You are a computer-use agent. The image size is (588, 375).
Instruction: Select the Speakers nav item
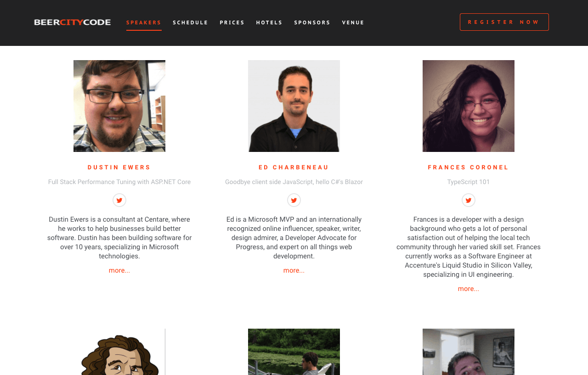(x=144, y=22)
